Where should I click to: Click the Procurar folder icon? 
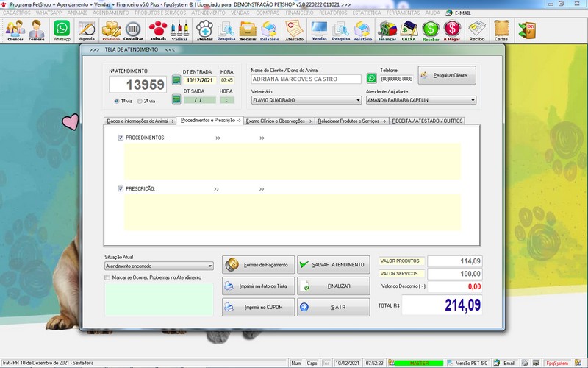coord(248,30)
